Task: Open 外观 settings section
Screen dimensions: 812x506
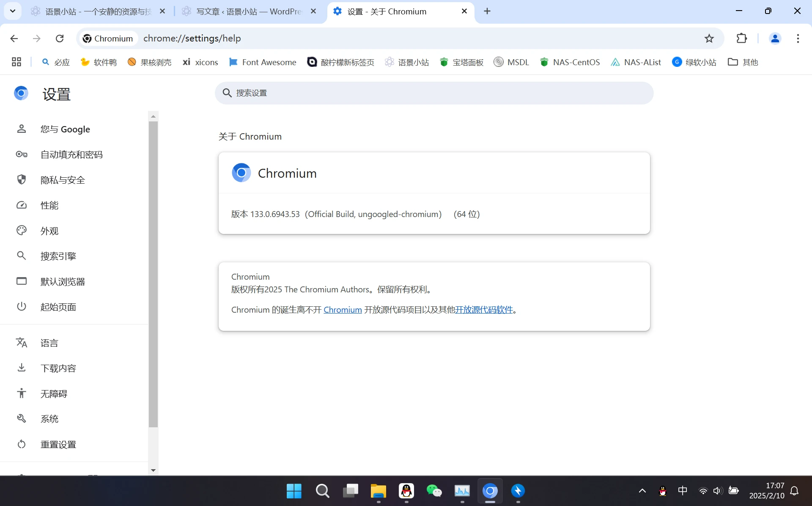Action: pos(74,231)
